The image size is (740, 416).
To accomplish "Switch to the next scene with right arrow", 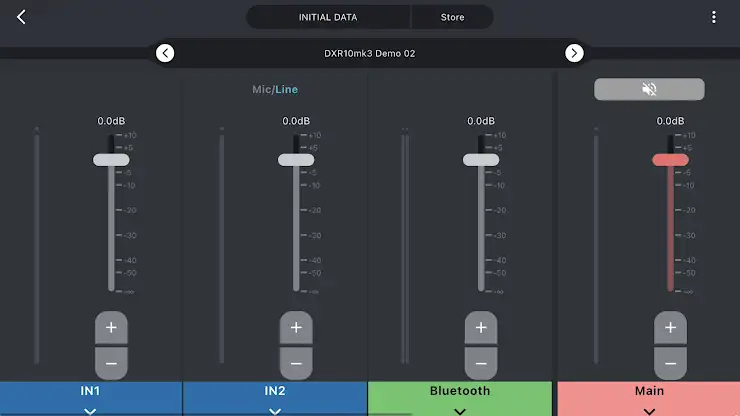I will [x=574, y=53].
